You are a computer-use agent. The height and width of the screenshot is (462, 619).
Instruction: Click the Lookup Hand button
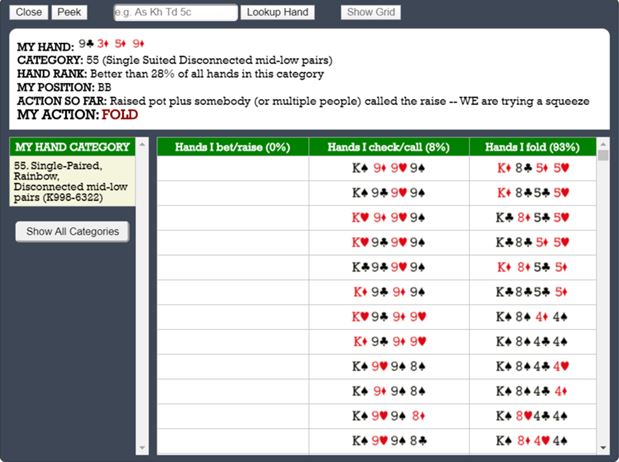(x=278, y=12)
